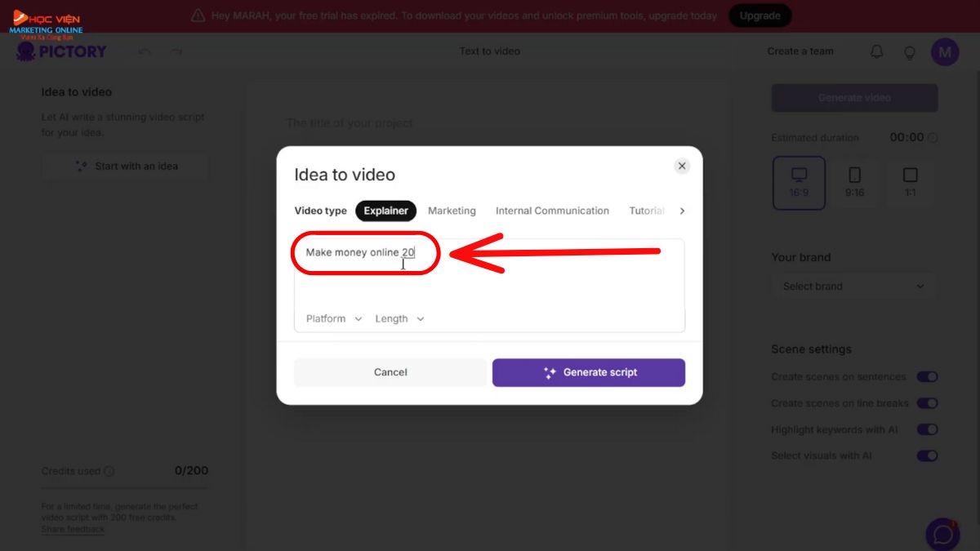Viewport: 980px width, 551px height.
Task: Open the chat support bubble icon
Action: point(942,534)
